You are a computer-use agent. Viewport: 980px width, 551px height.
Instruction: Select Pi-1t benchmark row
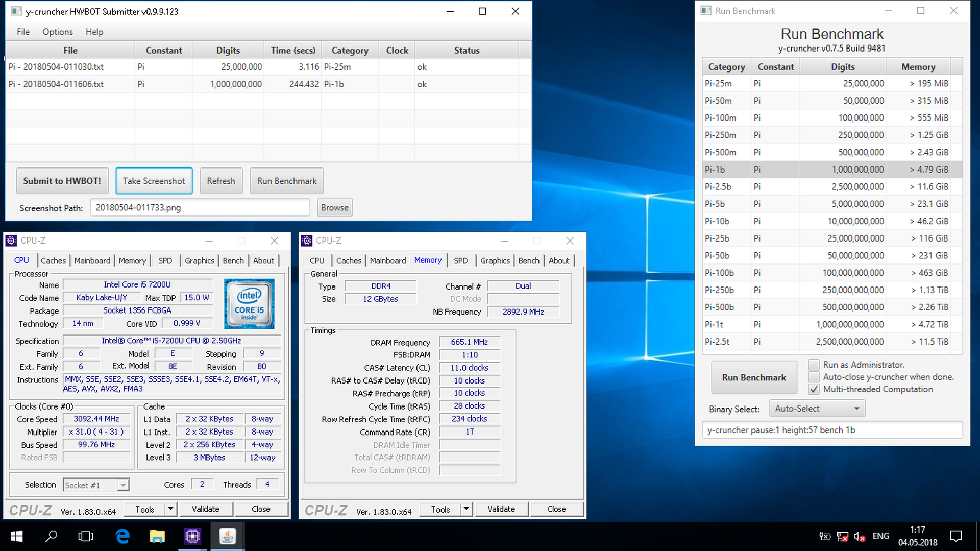(x=832, y=324)
